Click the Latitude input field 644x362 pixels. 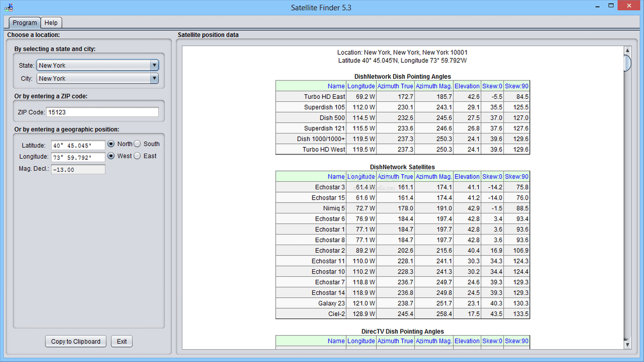click(78, 144)
